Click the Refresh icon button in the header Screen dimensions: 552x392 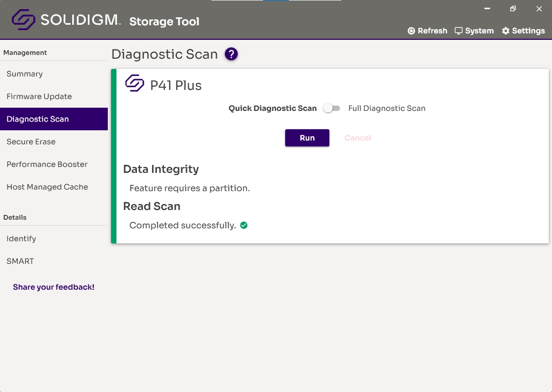[x=427, y=31]
